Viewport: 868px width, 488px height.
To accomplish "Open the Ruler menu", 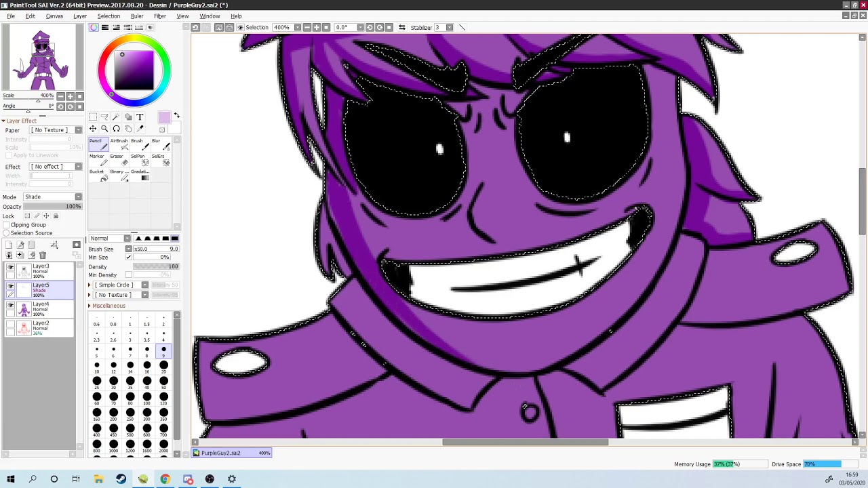I will 137,16.
